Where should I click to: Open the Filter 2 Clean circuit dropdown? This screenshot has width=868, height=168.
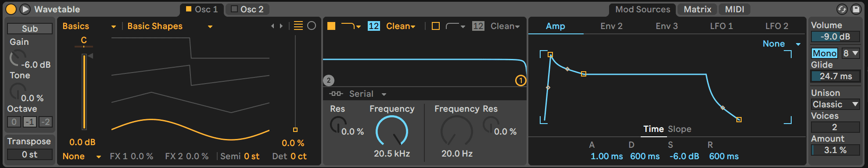pyautogui.click(x=505, y=26)
